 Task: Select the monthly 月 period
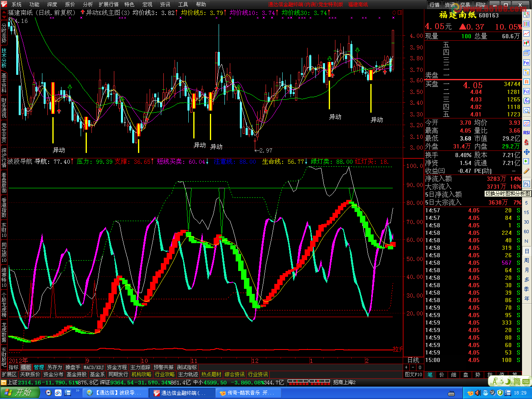(x=527, y=270)
